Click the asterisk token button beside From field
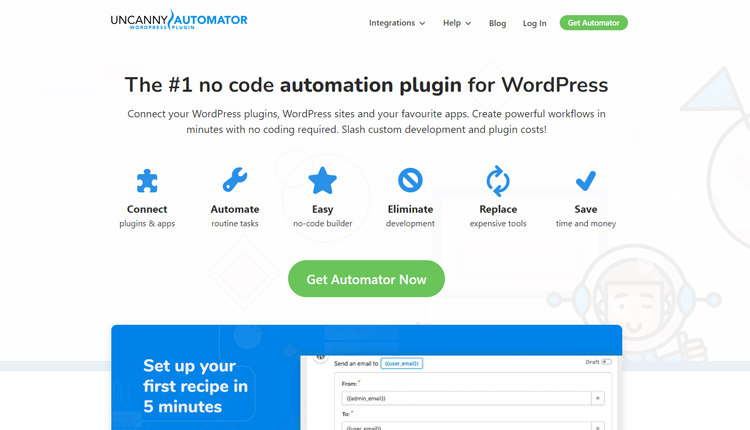750x430 pixels. pyautogui.click(x=598, y=398)
